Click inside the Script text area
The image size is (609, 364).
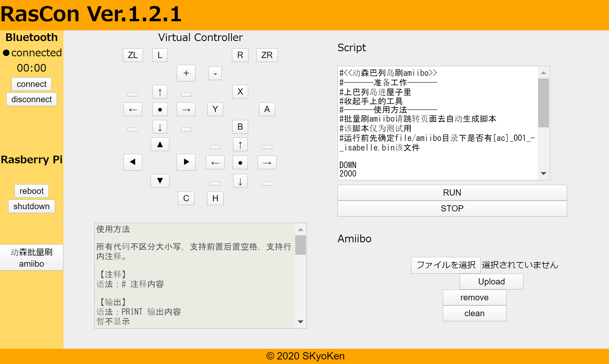[438, 123]
